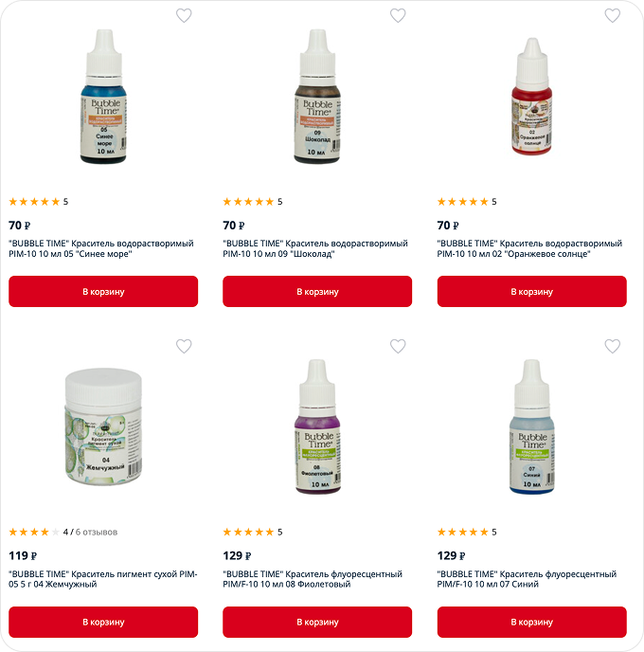Favorite the "Фиолетовый" fluorescent dye with the heart icon
This screenshot has width=644, height=652.
[398, 346]
